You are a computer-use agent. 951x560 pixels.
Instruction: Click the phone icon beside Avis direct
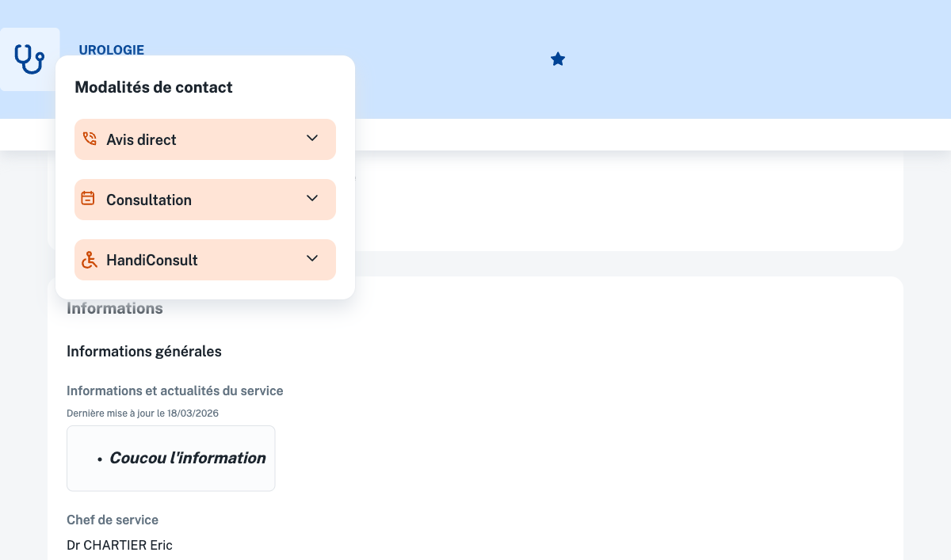tap(90, 139)
